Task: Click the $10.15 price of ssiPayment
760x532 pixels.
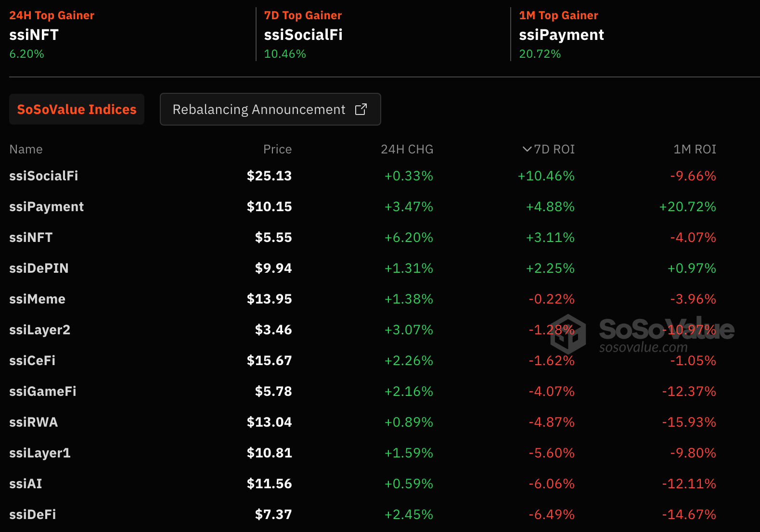Action: (270, 206)
